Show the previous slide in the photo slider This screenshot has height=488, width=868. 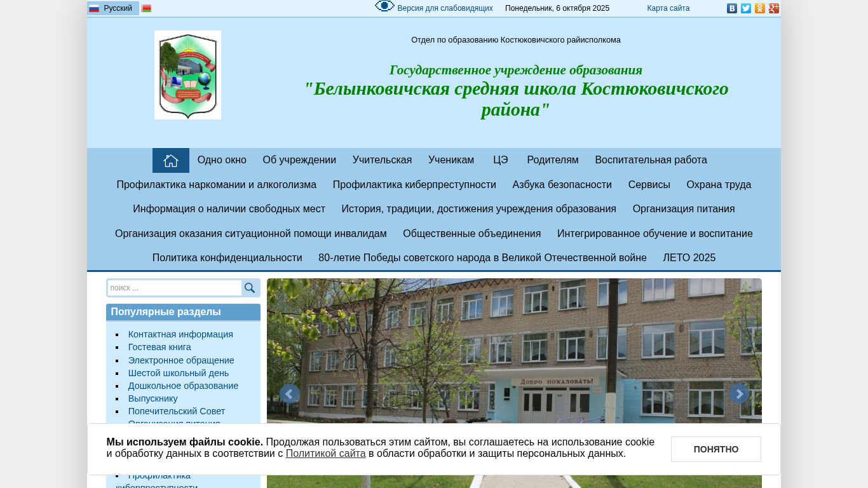pyautogui.click(x=290, y=394)
